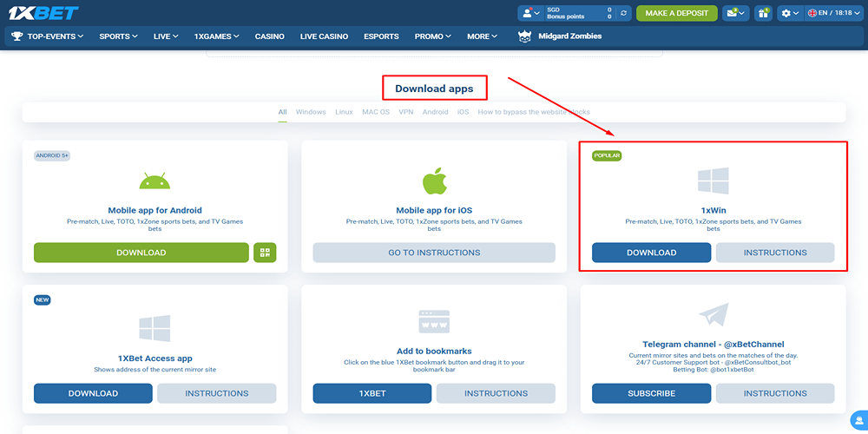868x434 pixels.
Task: Click the Midgard Zombies viking icon
Action: tap(525, 36)
